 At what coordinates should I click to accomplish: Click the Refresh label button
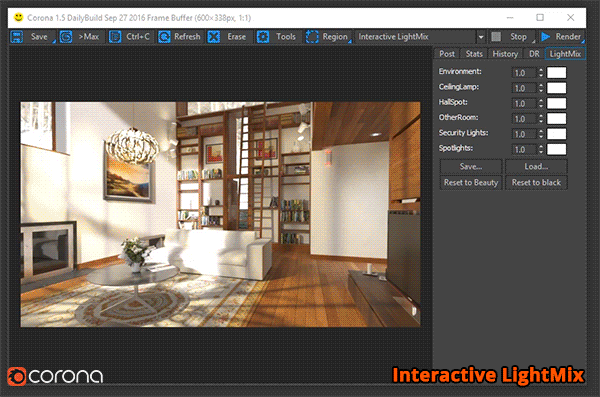187,37
